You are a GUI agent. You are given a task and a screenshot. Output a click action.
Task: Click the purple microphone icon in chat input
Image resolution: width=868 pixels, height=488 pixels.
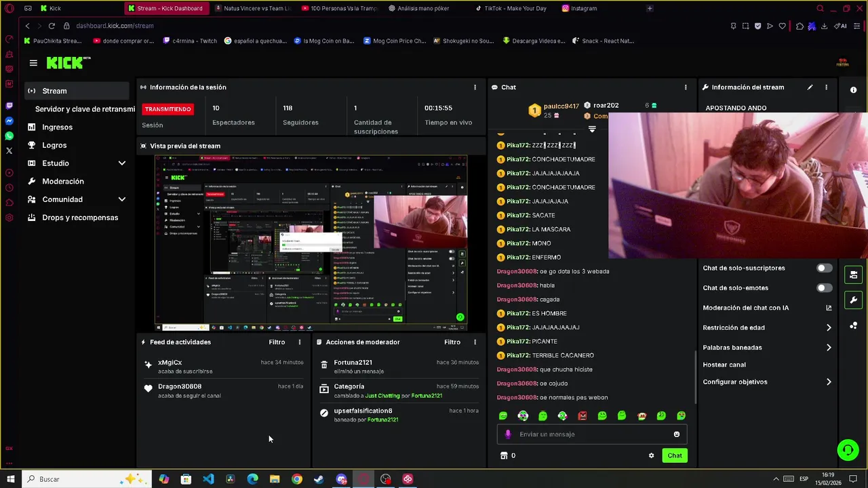click(x=508, y=434)
